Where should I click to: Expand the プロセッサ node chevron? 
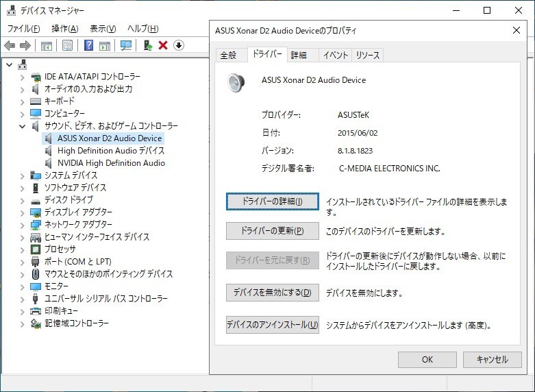coord(22,249)
